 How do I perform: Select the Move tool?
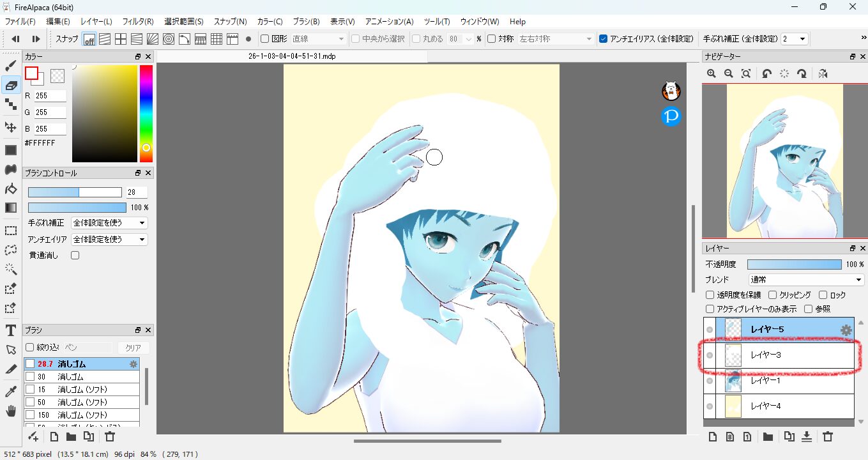tap(11, 126)
